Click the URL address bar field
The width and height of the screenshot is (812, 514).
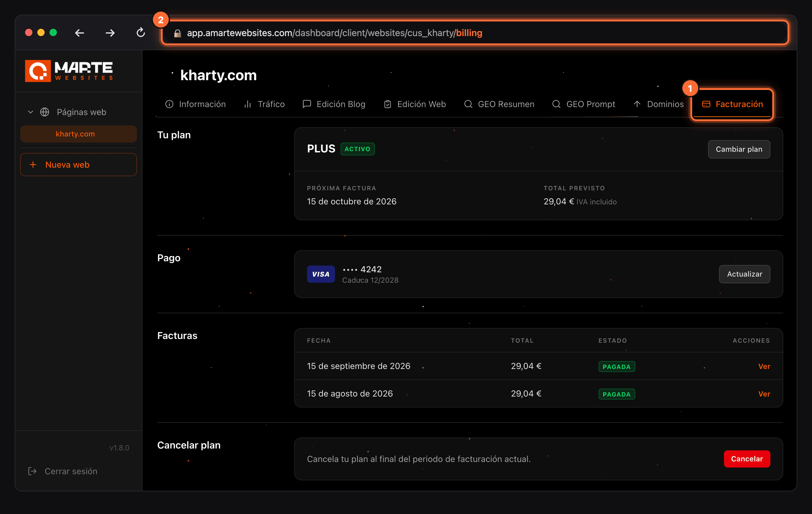[x=475, y=33]
